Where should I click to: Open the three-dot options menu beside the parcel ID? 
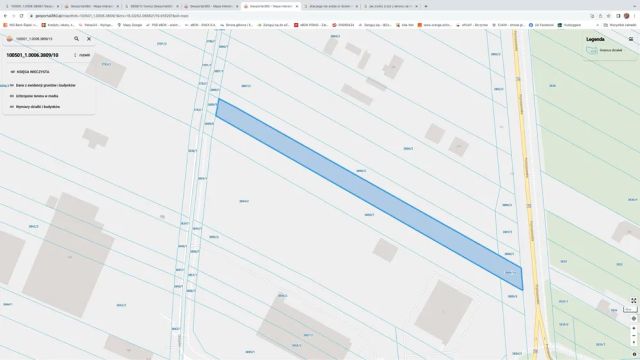click(75, 55)
